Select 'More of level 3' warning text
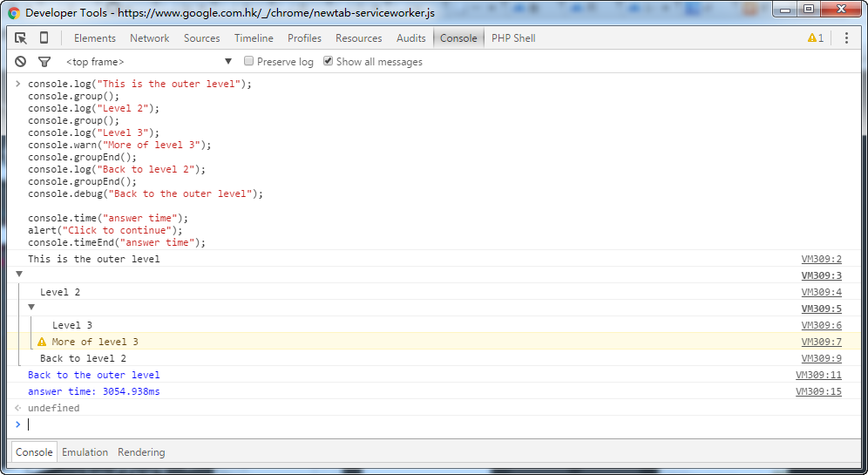Screen dimensions: 868x475 [95, 343]
